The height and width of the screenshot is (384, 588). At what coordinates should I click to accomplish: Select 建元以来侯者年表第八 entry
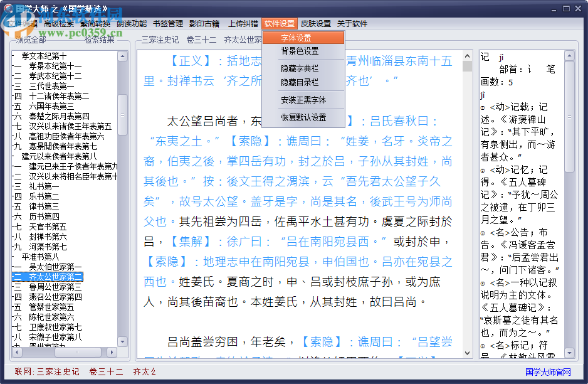(x=59, y=156)
